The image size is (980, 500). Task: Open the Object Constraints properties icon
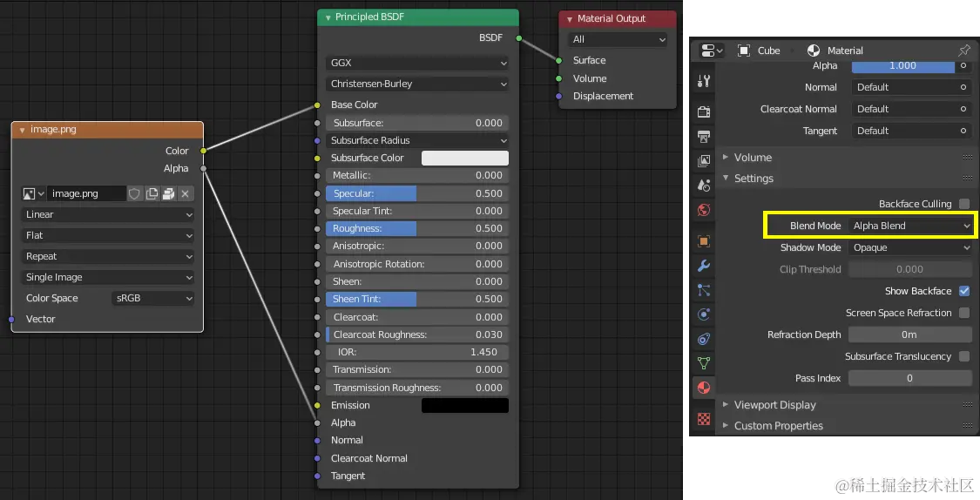point(704,339)
